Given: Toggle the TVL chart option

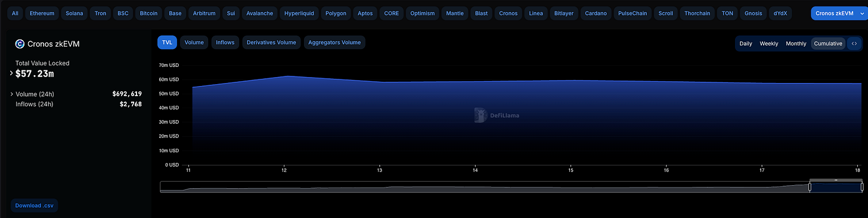Looking at the screenshot, I should coord(167,42).
